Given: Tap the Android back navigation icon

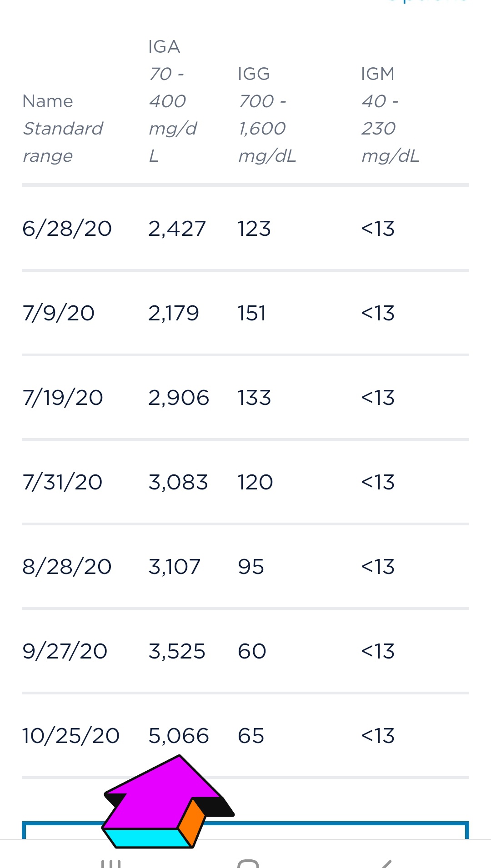Looking at the screenshot, I should [x=386, y=863].
